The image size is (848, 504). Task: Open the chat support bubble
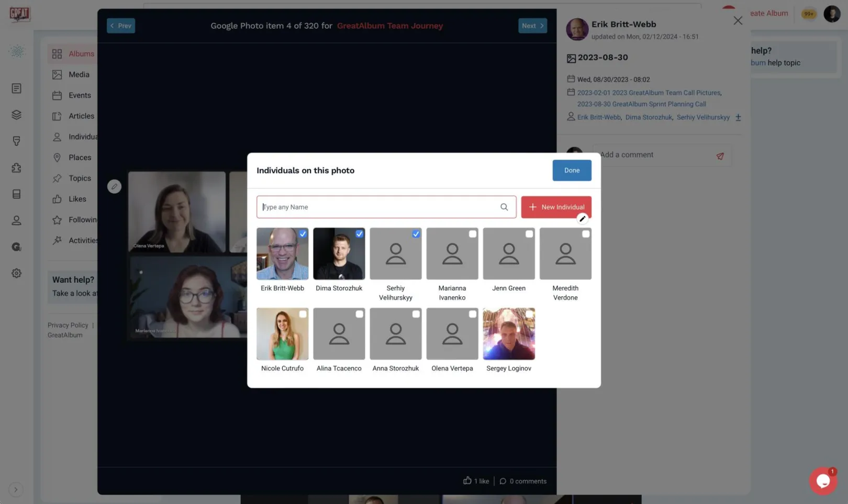click(x=822, y=480)
